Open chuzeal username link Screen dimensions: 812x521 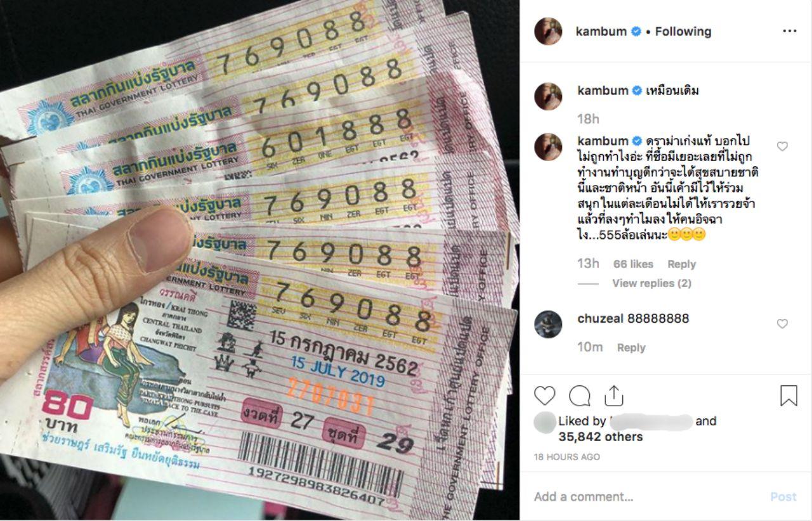tap(600, 318)
